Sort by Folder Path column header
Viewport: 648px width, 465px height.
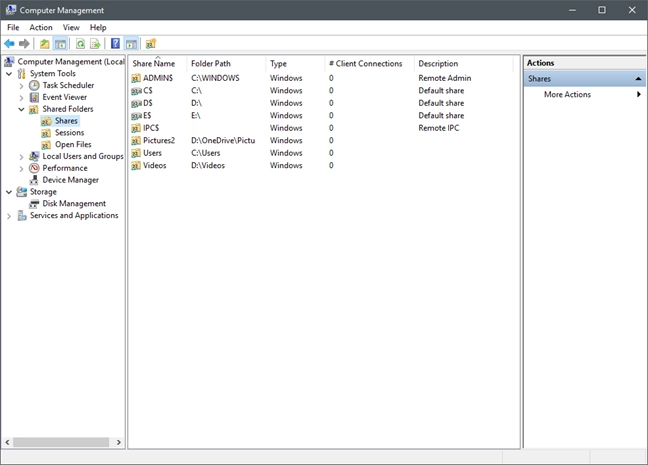[x=226, y=64]
